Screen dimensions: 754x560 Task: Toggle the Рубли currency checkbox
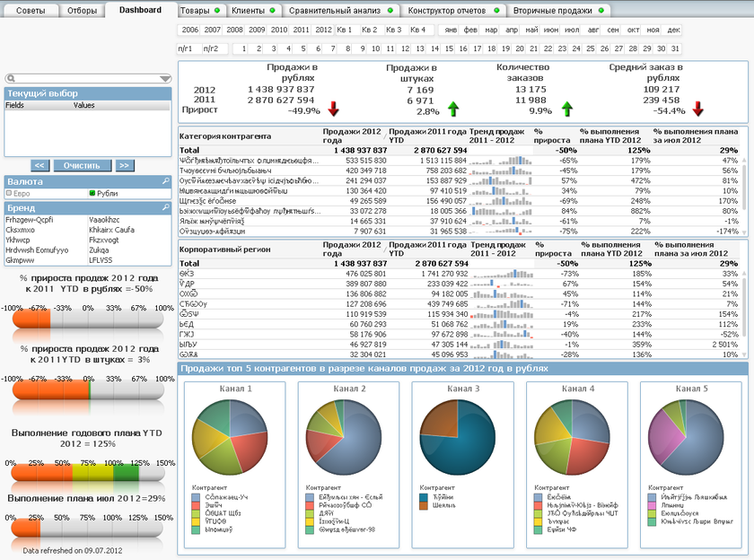point(92,193)
